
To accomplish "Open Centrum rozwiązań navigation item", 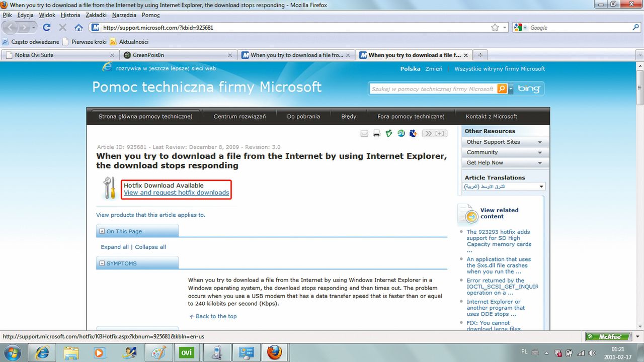I will pos(239,116).
